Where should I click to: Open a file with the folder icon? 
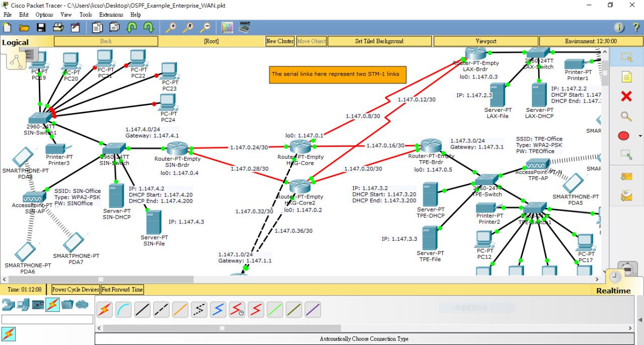(x=24, y=27)
